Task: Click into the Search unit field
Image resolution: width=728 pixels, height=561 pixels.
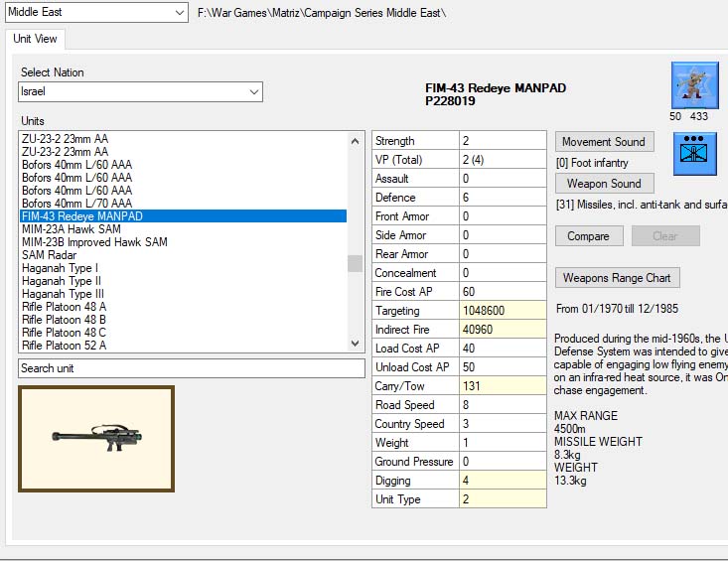Action: click(192, 368)
